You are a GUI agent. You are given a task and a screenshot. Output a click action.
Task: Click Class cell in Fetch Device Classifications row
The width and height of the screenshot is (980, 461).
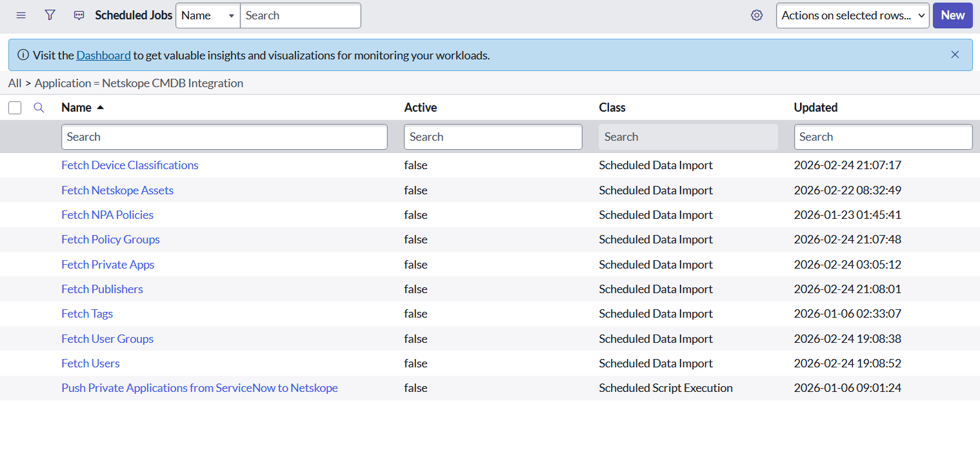coord(655,165)
